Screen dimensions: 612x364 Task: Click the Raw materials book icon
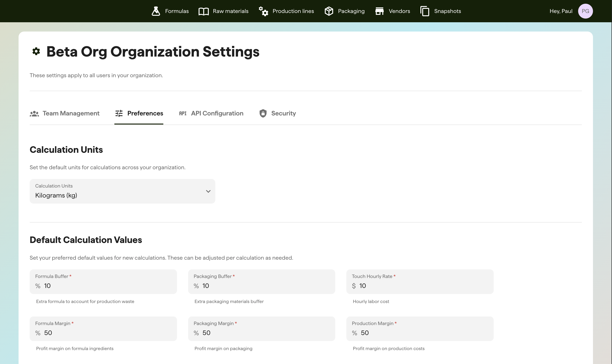(x=203, y=11)
